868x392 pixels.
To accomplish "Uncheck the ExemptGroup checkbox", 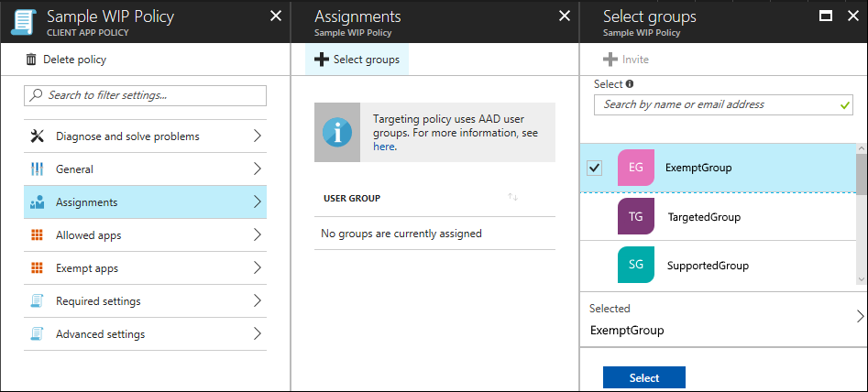I will coord(594,168).
